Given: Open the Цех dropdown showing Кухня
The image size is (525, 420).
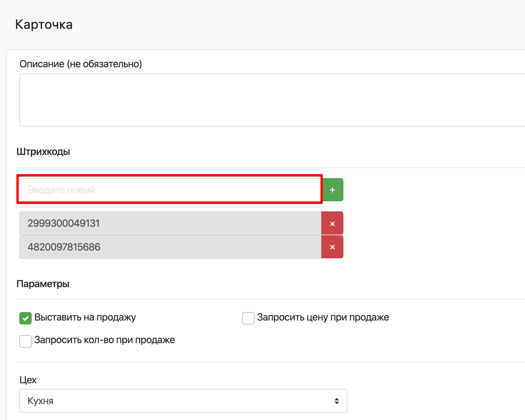Looking at the screenshot, I should coord(183,401).
